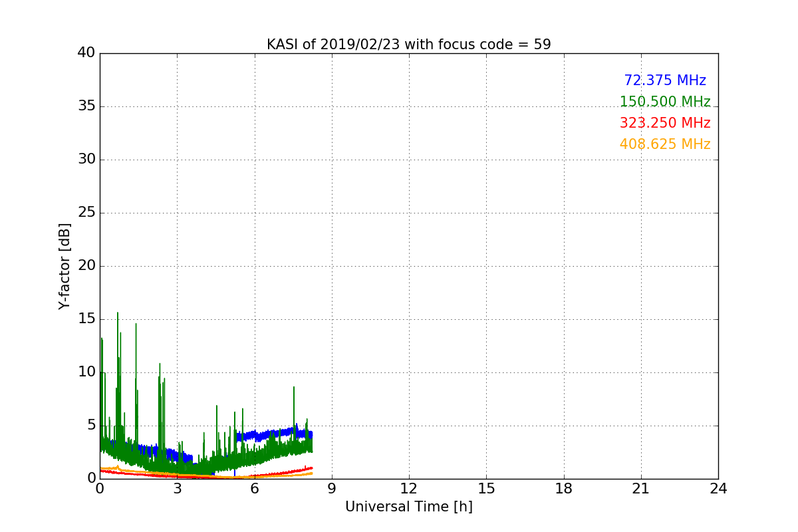Click y-axis tick label 35
The width and height of the screenshot is (798, 532).
click(86, 106)
